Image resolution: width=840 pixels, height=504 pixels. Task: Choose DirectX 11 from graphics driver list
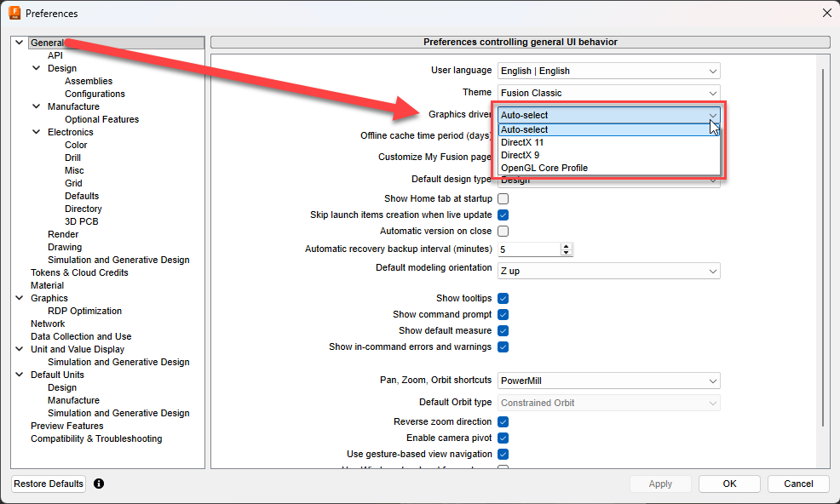coord(522,142)
